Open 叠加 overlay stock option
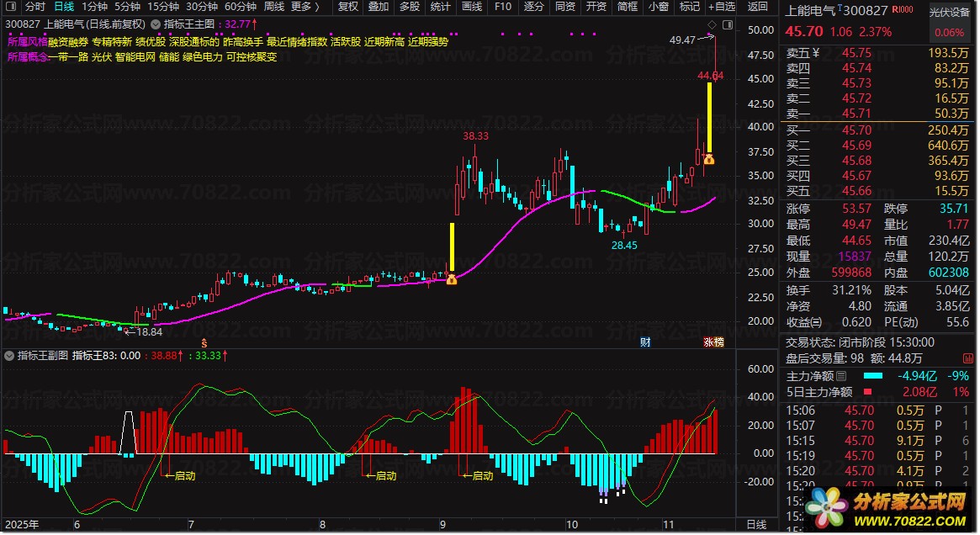The height and width of the screenshot is (535, 980). 379,7
